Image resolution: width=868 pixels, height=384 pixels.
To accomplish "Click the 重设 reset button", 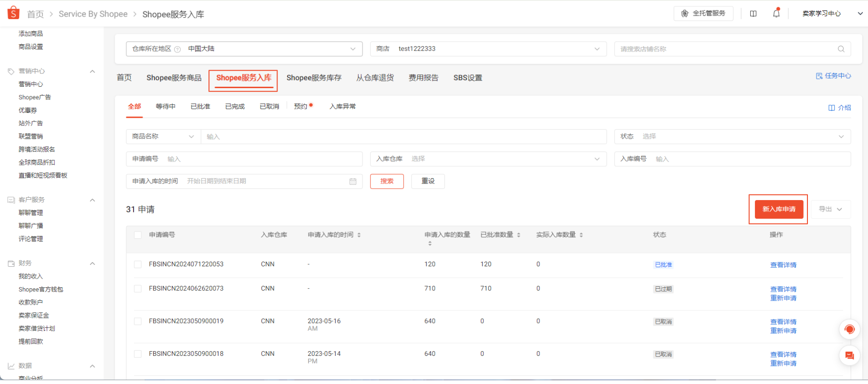I will [x=428, y=181].
